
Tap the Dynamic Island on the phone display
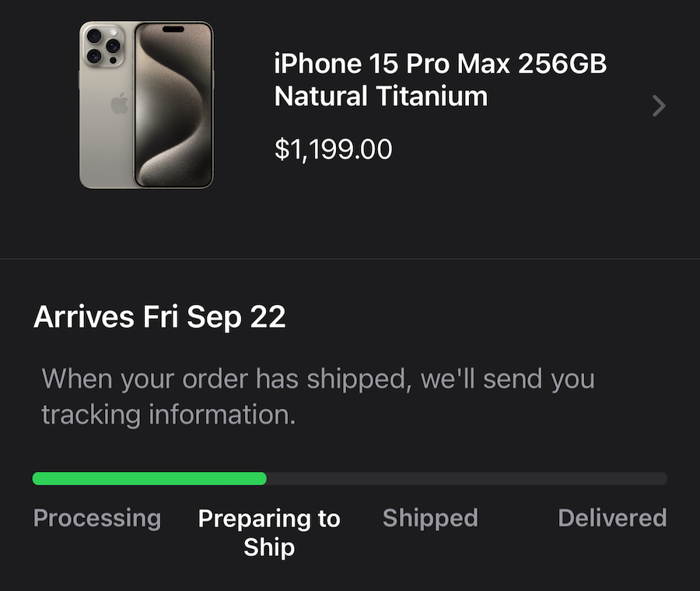[x=173, y=30]
